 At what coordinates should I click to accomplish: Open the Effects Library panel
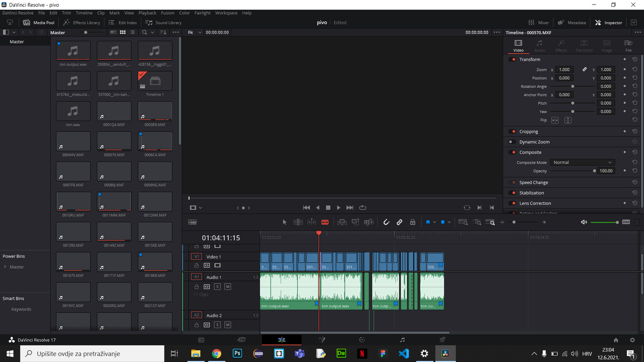pyautogui.click(x=81, y=23)
